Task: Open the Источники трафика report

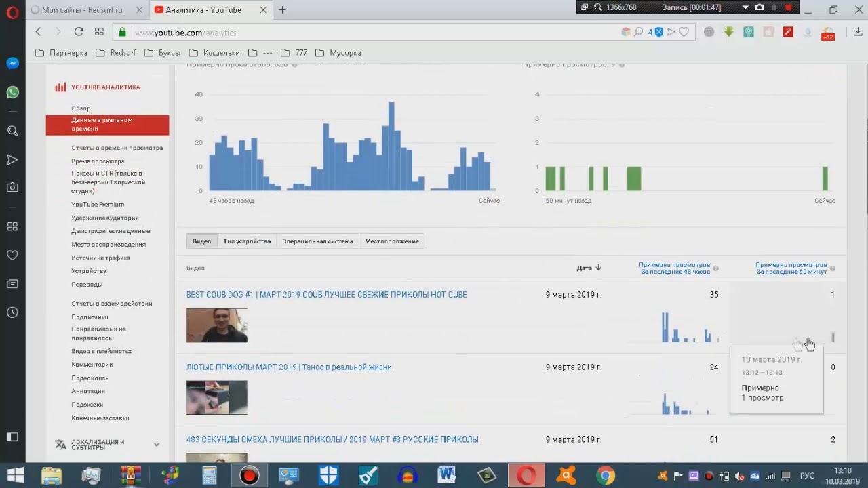Action: (100, 258)
